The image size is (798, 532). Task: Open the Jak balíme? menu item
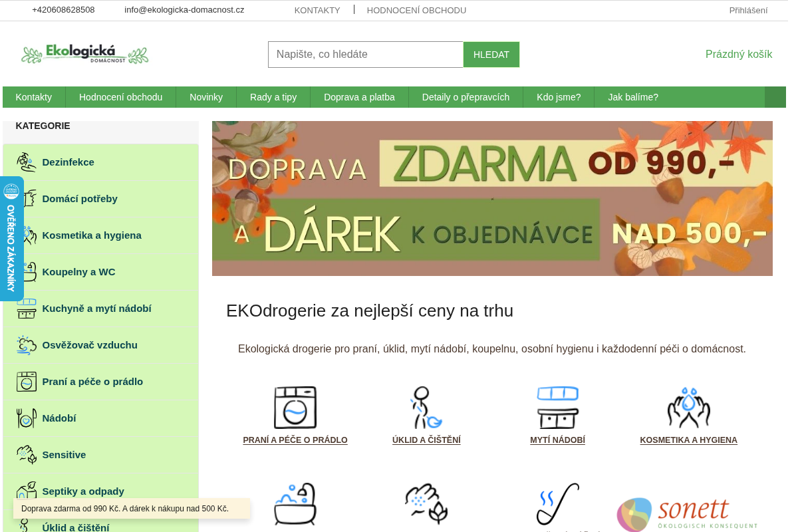coord(633,97)
